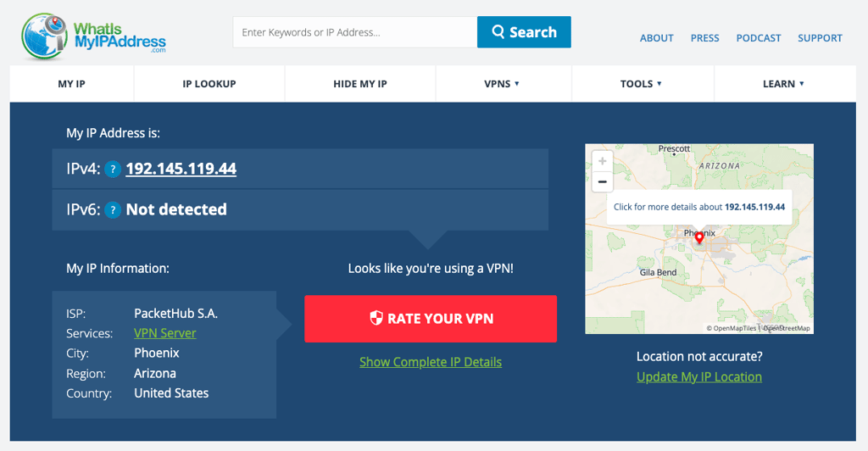This screenshot has height=451, width=868.
Task: Click the Search button
Action: tap(524, 32)
